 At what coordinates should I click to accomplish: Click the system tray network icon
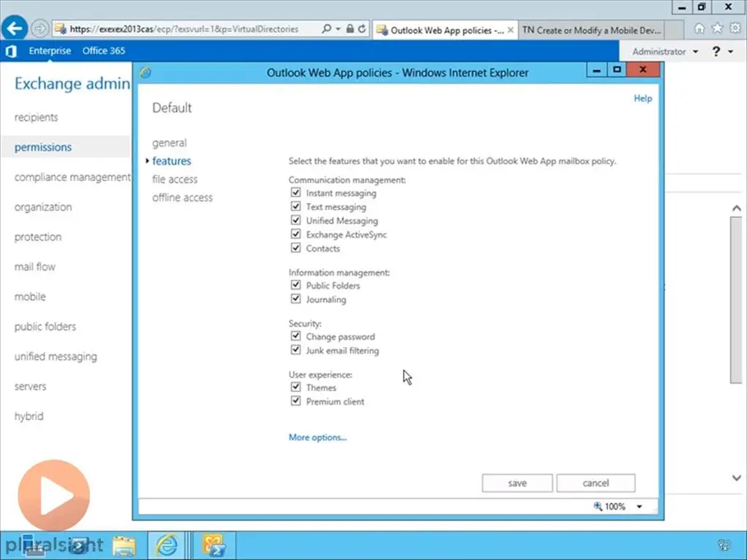click(724, 545)
